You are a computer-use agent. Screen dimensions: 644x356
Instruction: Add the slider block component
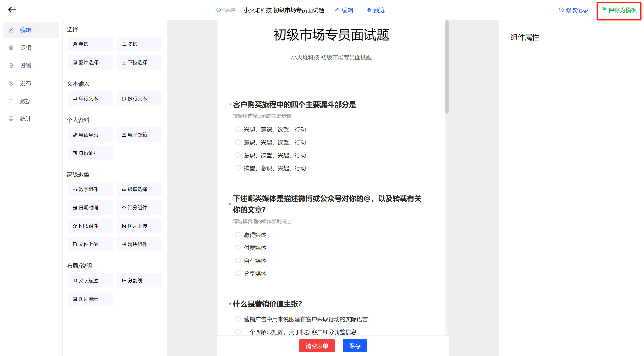pos(139,244)
